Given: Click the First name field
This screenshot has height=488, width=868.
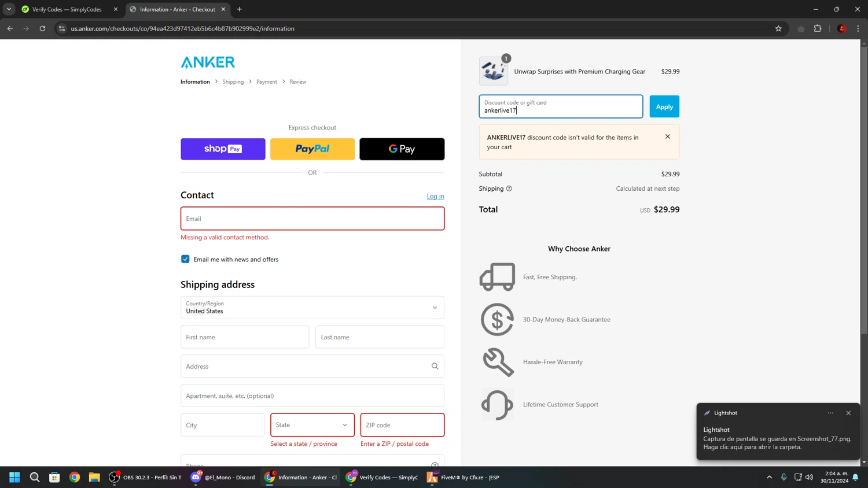Looking at the screenshot, I should [245, 337].
